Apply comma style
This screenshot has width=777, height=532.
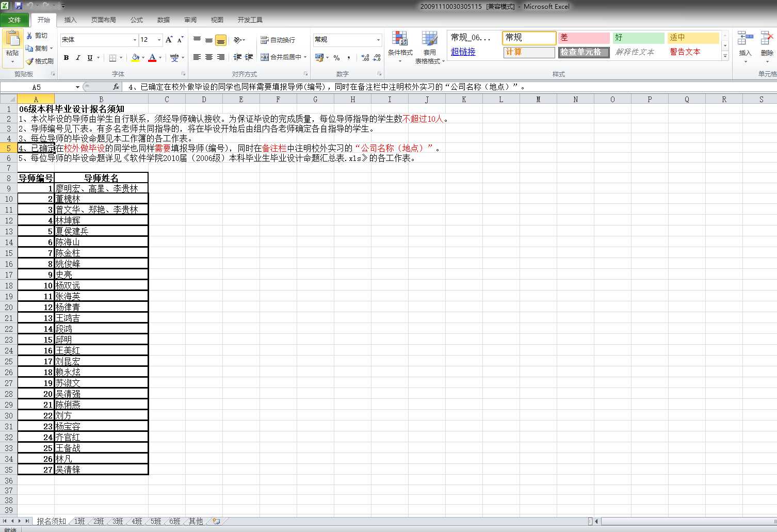(x=349, y=57)
